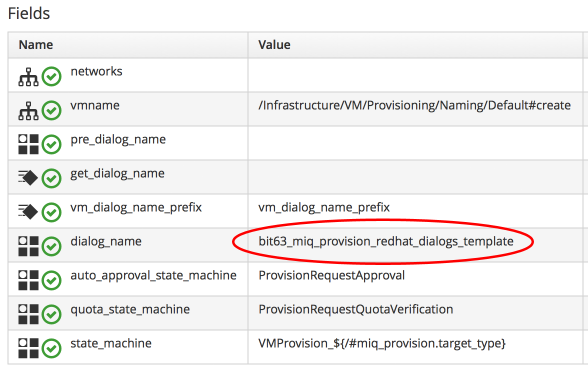Click the VMProvision_${/#miq_provision.target_type} value
The height and width of the screenshot is (371, 588).
pyautogui.click(x=382, y=343)
